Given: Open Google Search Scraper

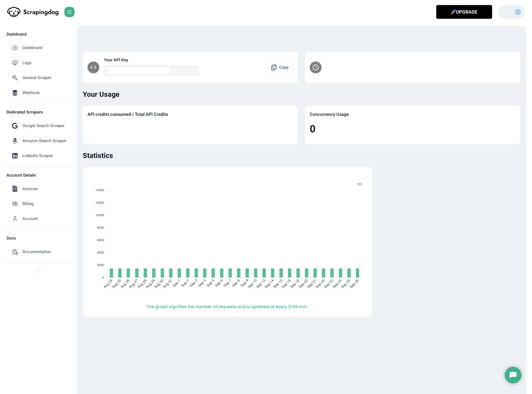Looking at the screenshot, I should click(43, 126).
